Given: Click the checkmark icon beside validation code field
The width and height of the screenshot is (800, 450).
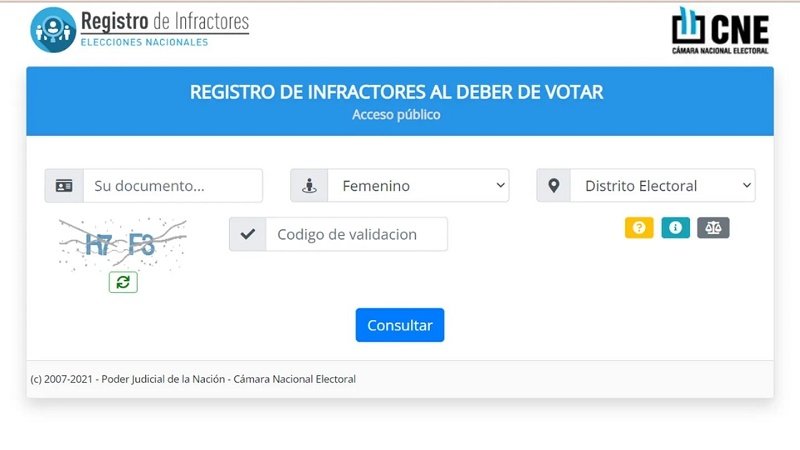Looking at the screenshot, I should (248, 235).
